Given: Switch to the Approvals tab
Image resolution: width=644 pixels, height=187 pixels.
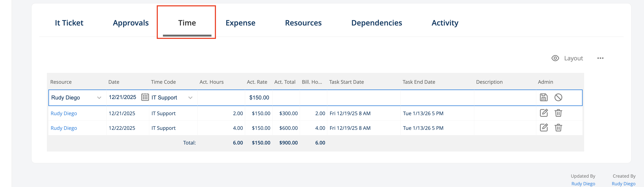Looking at the screenshot, I should [x=131, y=23].
